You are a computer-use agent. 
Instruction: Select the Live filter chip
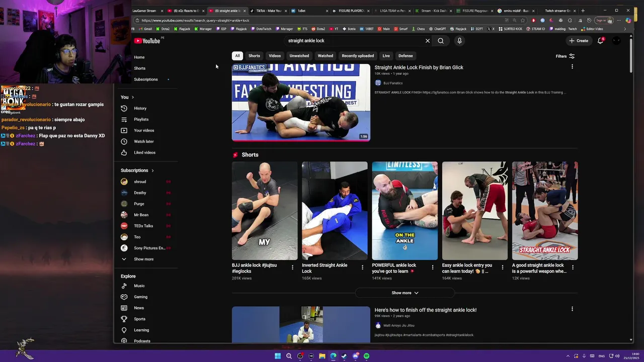(x=386, y=56)
